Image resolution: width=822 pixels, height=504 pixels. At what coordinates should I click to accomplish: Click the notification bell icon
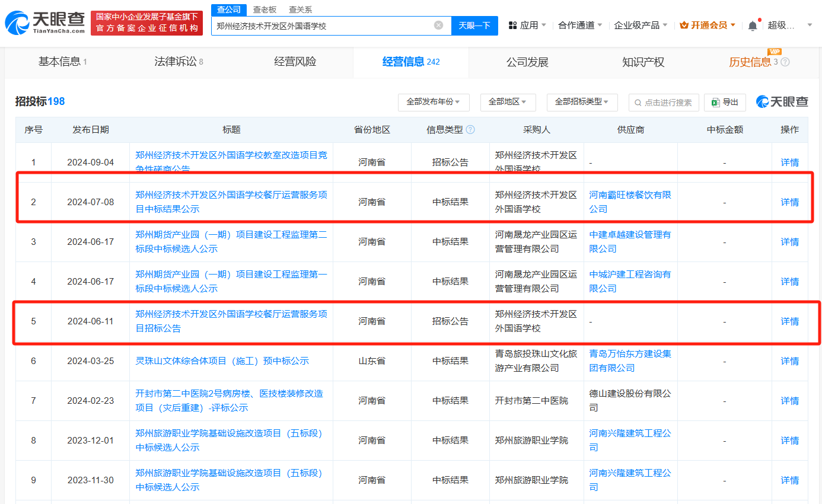(x=753, y=25)
